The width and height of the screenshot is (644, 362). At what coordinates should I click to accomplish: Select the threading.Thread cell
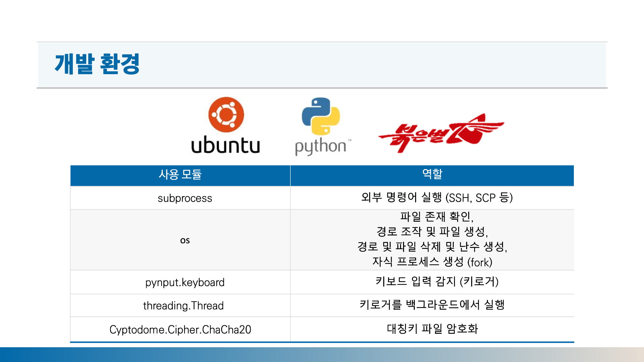[180, 306]
